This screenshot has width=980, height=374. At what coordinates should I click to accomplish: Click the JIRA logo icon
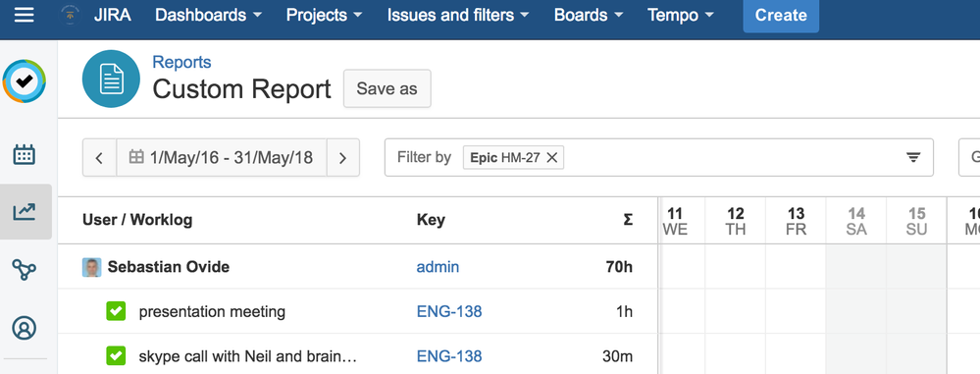[70, 15]
